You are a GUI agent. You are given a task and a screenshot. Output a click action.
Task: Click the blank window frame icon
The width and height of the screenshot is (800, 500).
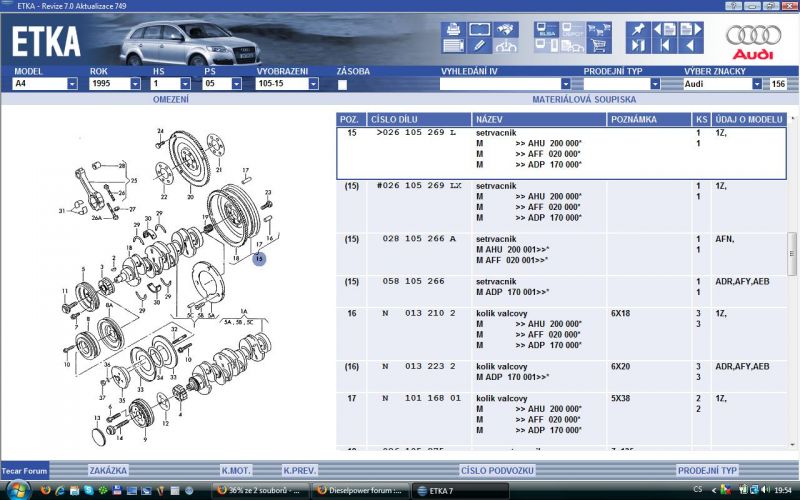coord(480,29)
